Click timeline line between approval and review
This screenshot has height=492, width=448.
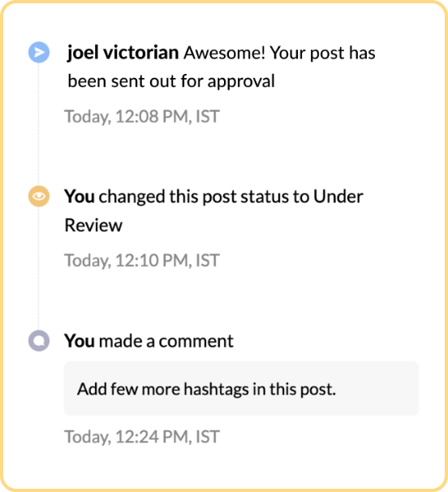click(x=39, y=124)
